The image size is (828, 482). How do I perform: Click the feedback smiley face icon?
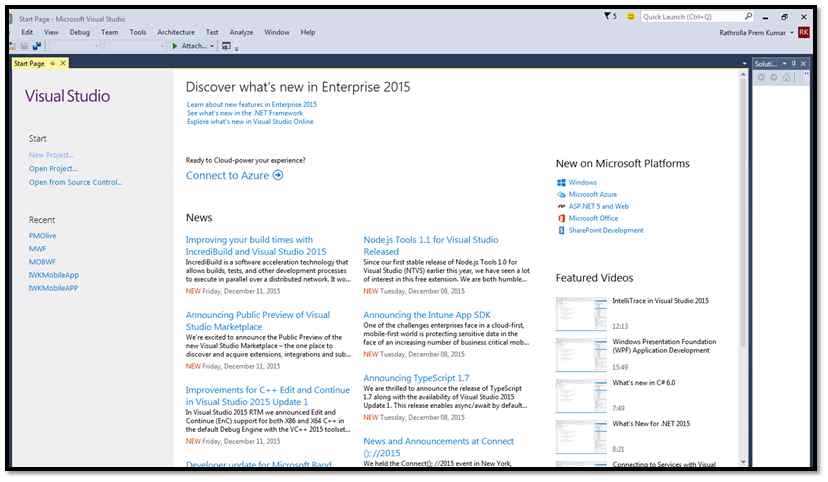[x=630, y=17]
